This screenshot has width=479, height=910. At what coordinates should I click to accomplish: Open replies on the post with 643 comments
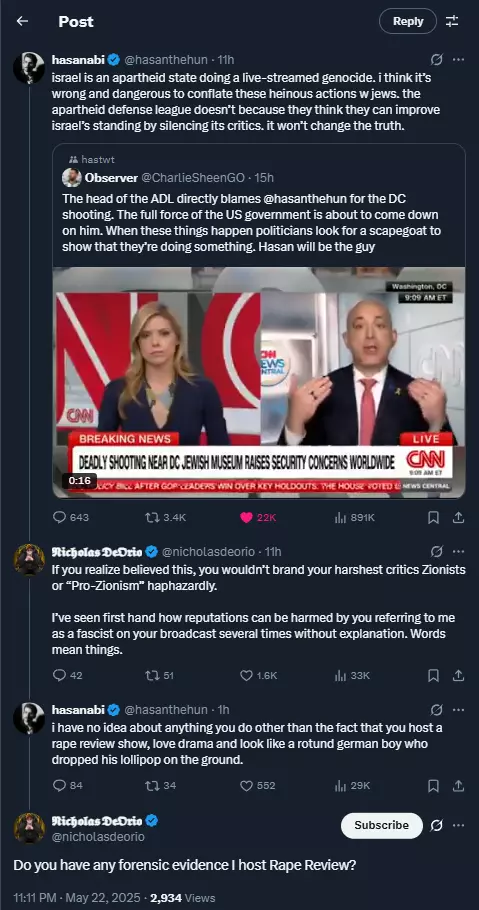[59, 518]
